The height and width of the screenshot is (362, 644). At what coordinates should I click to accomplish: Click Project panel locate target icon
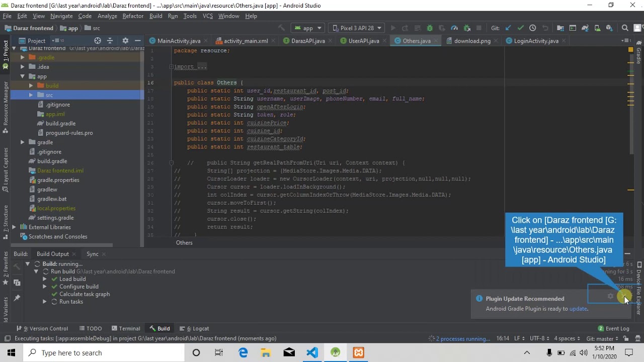pyautogui.click(x=98, y=41)
